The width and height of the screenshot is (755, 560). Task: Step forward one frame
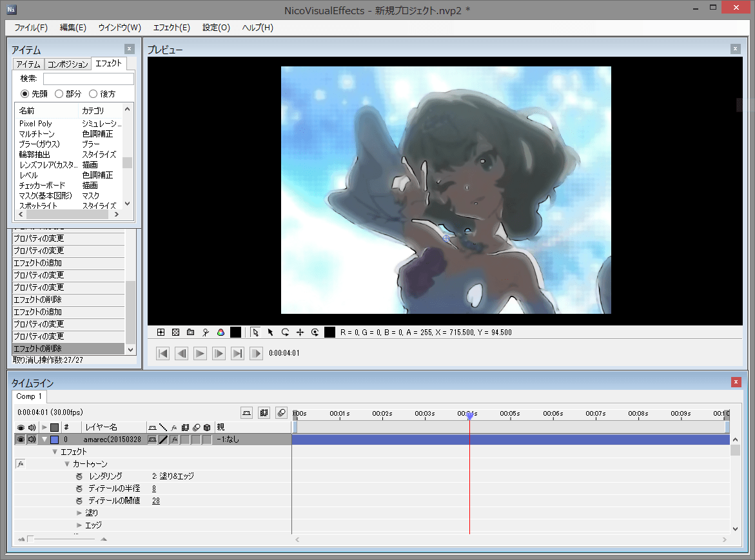[x=219, y=354]
